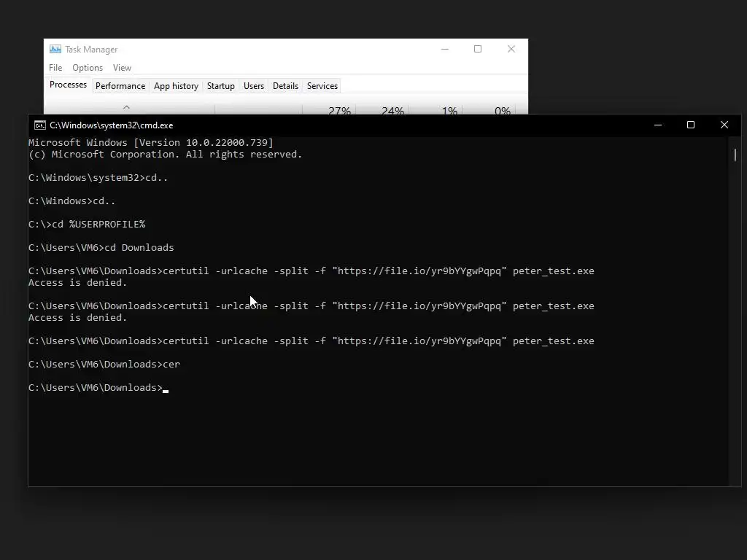
Task: Click the 'C:\Windows\system32>cd..' line
Action: click(x=98, y=178)
